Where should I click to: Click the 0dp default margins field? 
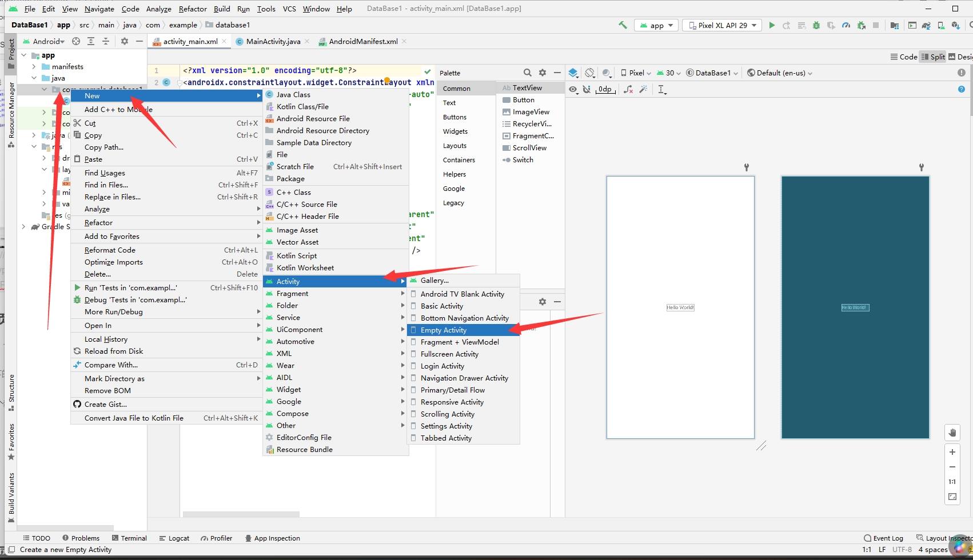point(605,89)
